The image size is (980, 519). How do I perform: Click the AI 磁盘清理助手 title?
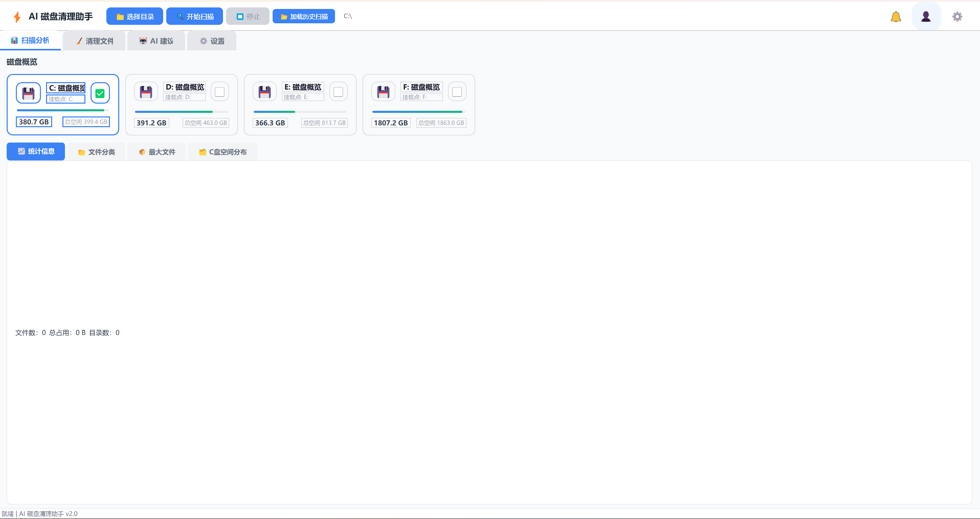pyautogui.click(x=61, y=16)
